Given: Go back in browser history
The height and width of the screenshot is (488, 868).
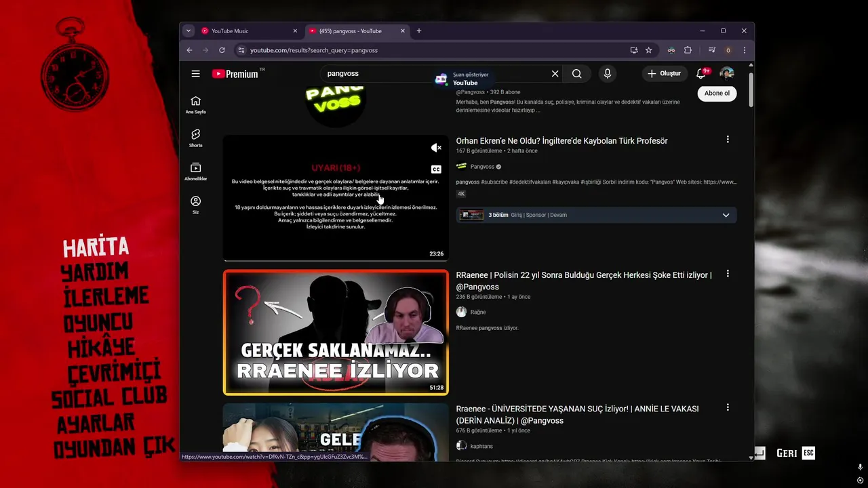Looking at the screenshot, I should (189, 50).
